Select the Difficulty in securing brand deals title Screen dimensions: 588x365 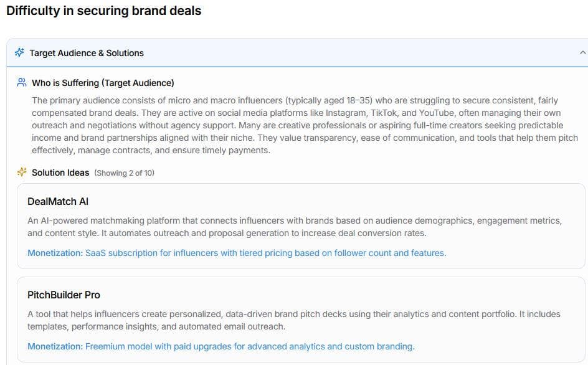tap(103, 10)
